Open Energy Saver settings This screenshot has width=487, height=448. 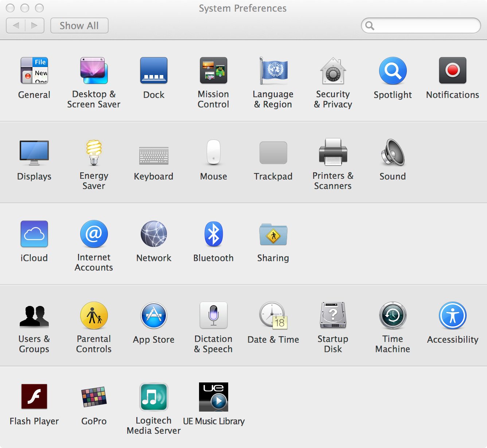(94, 152)
